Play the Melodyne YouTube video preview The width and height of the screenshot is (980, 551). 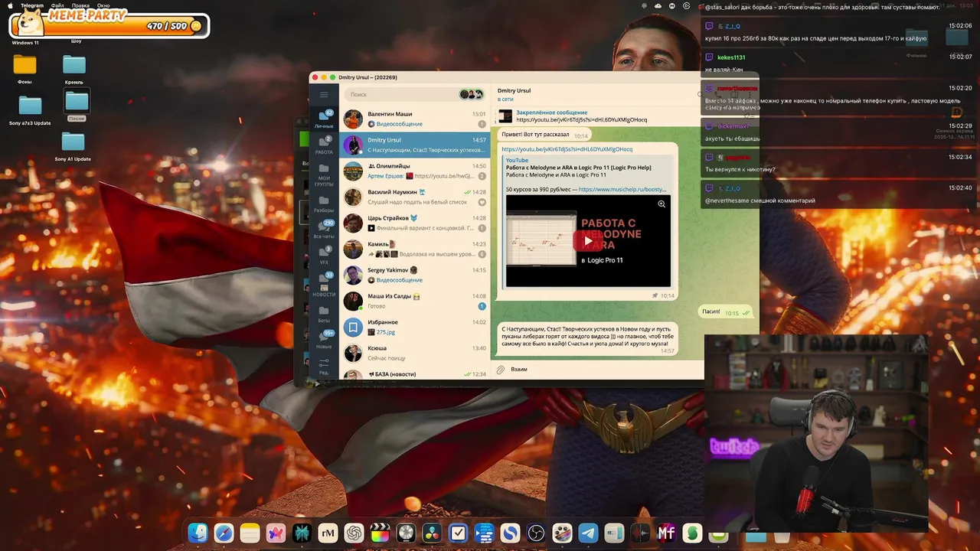[588, 241]
